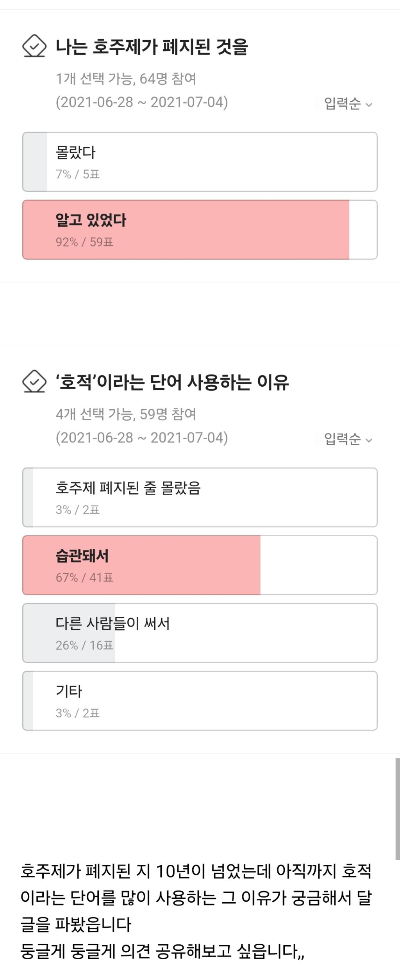Viewport: 400px width, 980px height.
Task: Check the 습관돼서 poll option
Action: [200, 565]
